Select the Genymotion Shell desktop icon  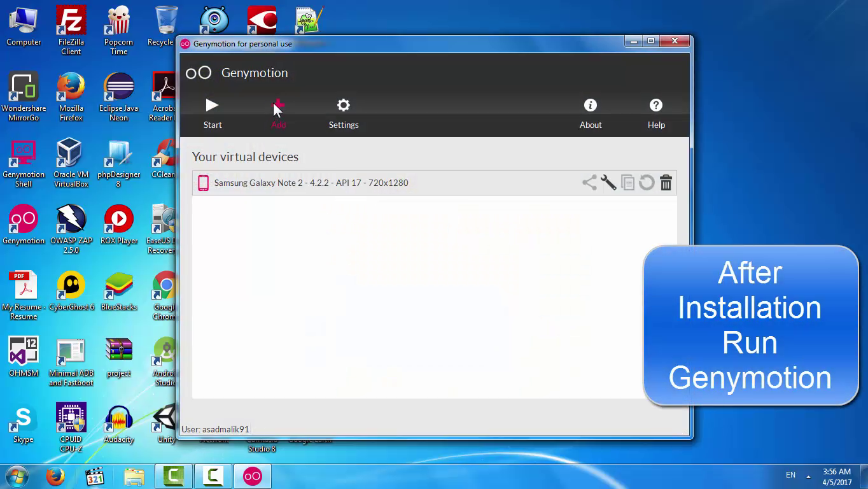pos(24,163)
